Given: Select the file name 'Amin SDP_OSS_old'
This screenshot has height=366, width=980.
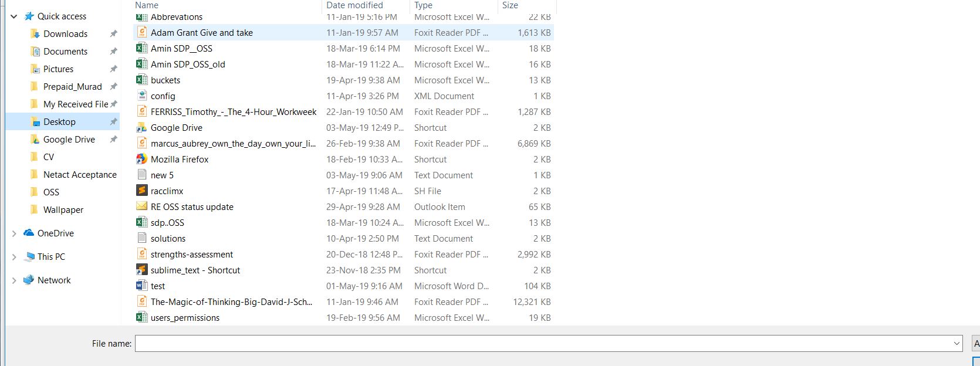Looking at the screenshot, I should point(188,65).
